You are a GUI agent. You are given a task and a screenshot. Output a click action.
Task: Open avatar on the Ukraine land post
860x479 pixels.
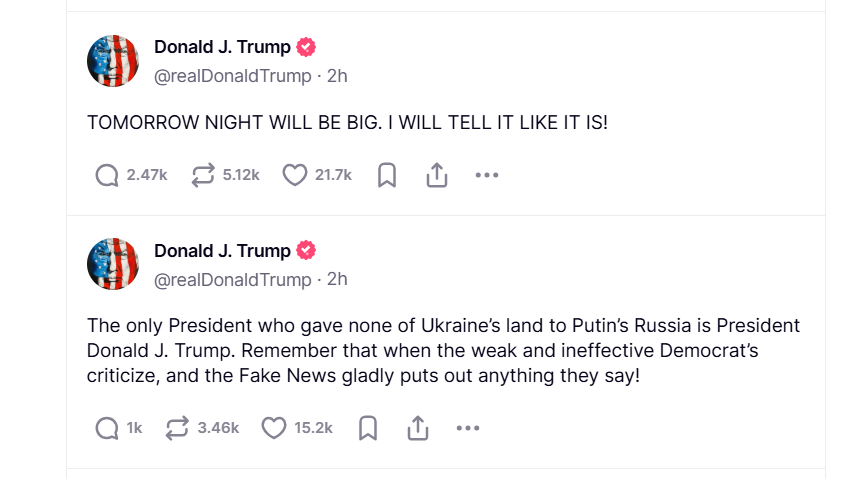coord(113,264)
